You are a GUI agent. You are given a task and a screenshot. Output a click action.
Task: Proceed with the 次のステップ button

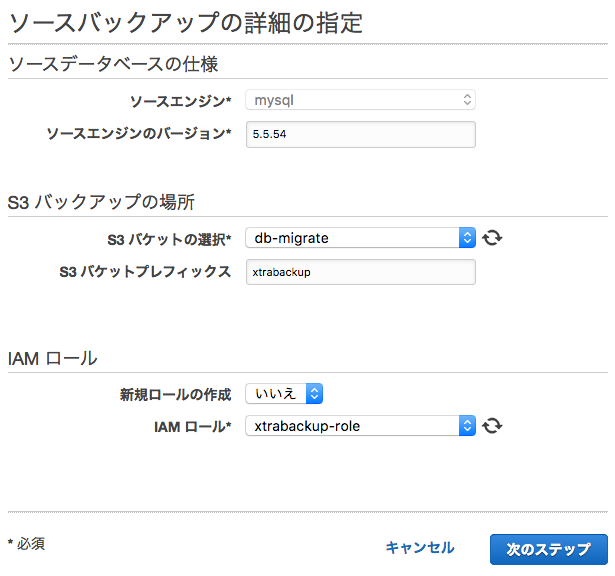(549, 549)
